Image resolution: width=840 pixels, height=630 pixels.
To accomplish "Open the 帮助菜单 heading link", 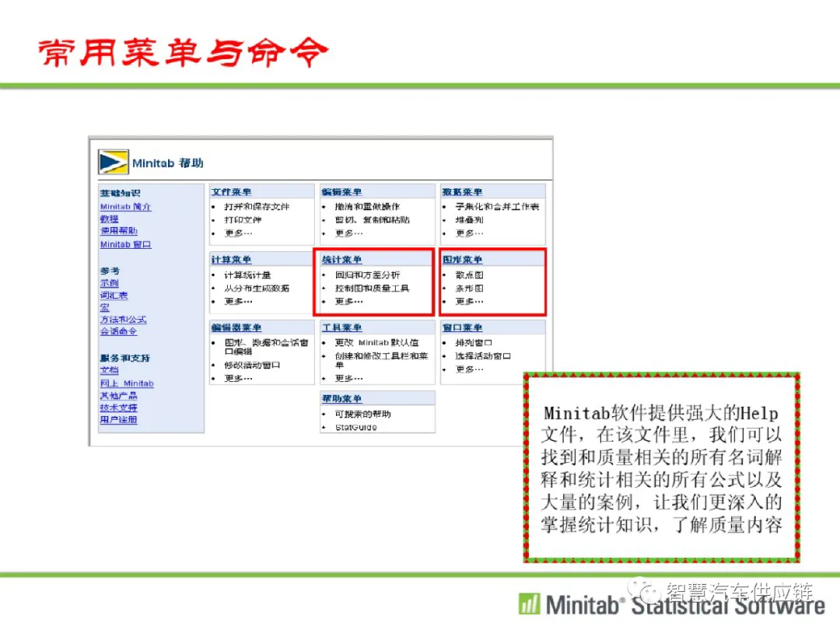I will point(341,399).
